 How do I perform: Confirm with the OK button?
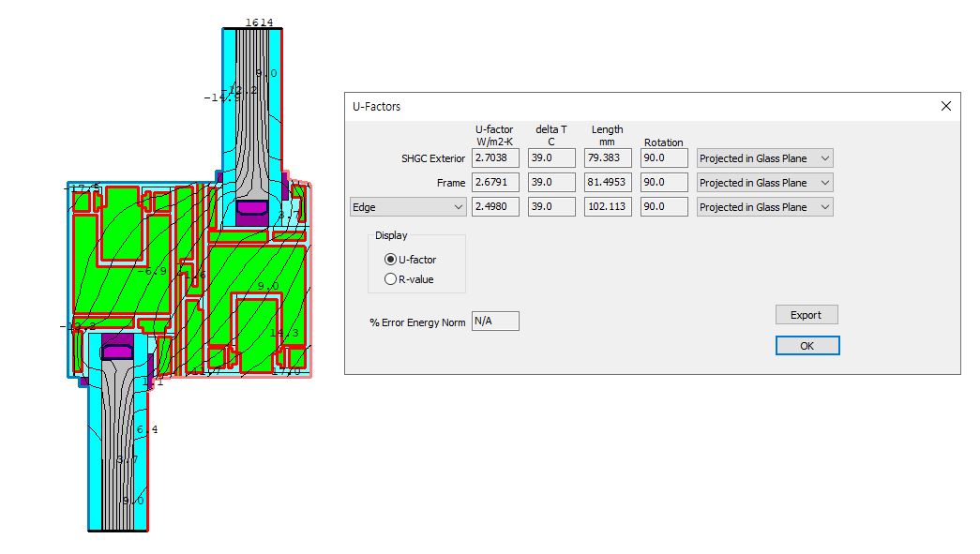click(x=807, y=346)
